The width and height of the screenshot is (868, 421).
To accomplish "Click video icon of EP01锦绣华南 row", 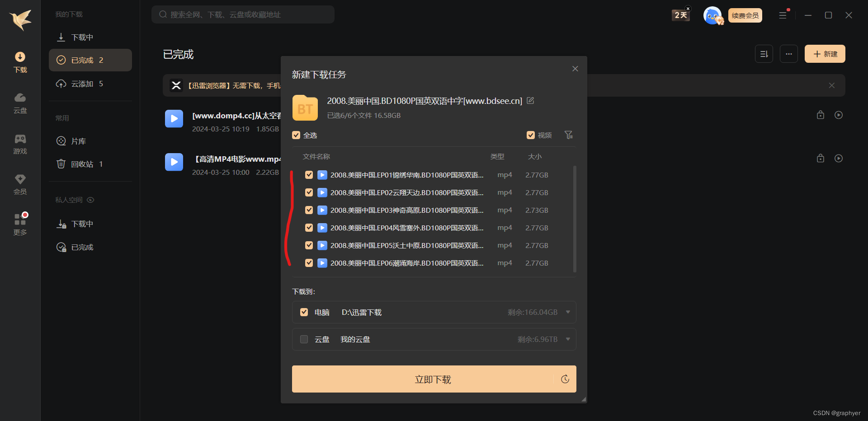I will pos(322,175).
